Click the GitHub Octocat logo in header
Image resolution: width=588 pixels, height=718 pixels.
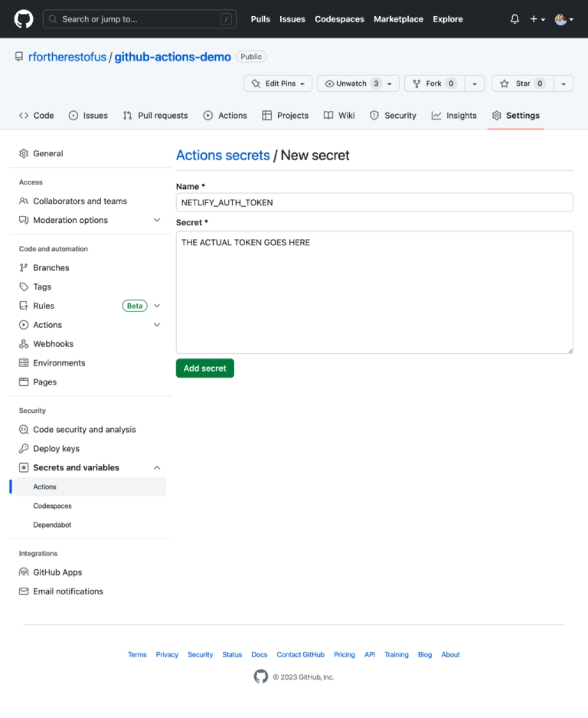24,19
